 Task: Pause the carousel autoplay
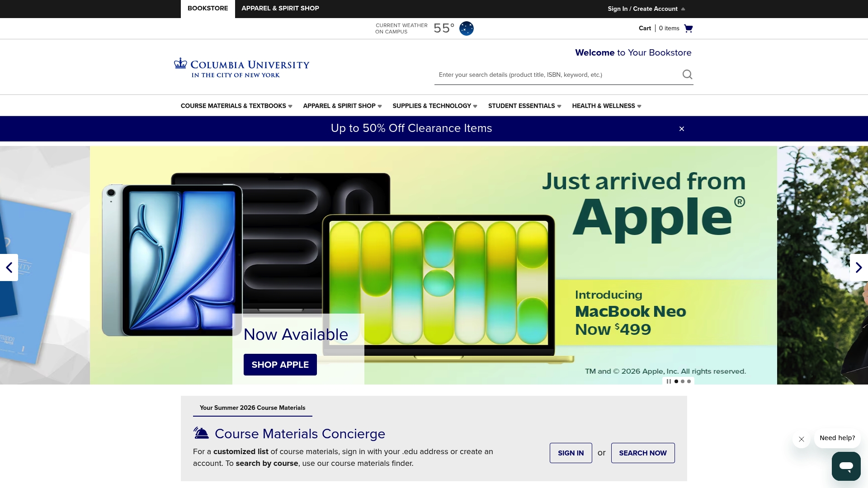[x=669, y=381]
